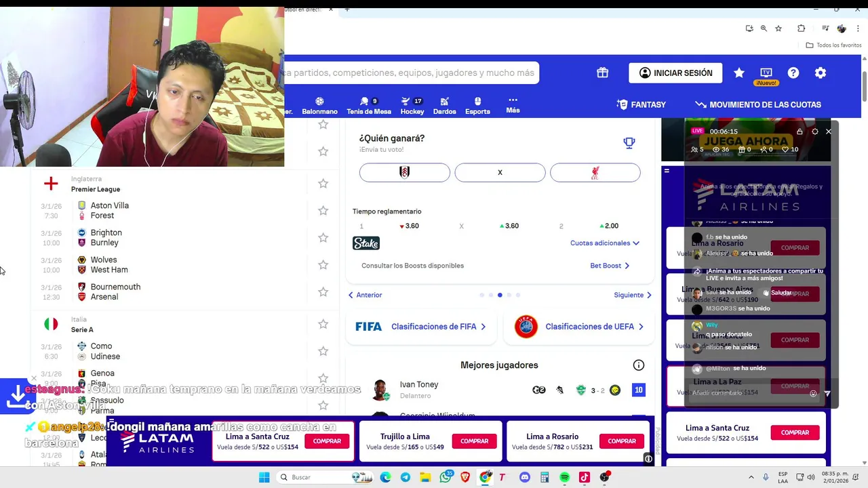
Task: Open Clasificaciones de FIFA
Action: [420, 327]
